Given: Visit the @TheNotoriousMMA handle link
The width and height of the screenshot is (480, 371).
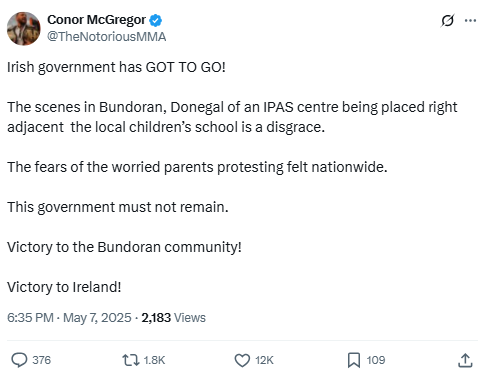Looking at the screenshot, I should [106, 37].
